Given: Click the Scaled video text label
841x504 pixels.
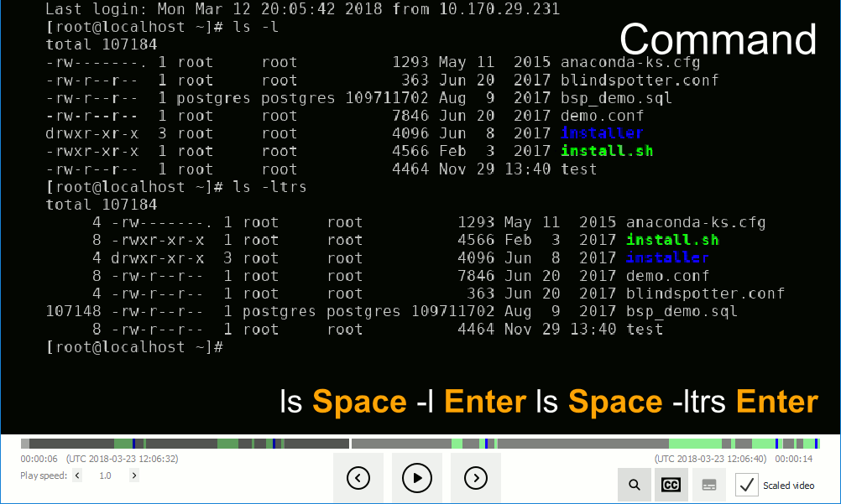Looking at the screenshot, I should pos(788,486).
